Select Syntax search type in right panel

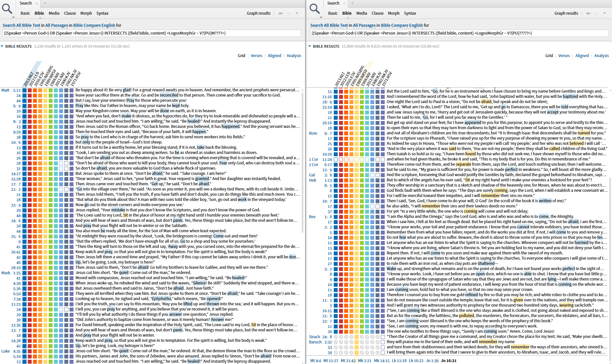pos(410,13)
